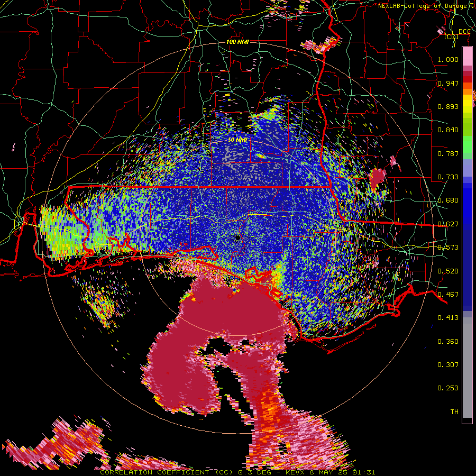
Task: Pick the yellow color bar segment
Action: (x=467, y=103)
